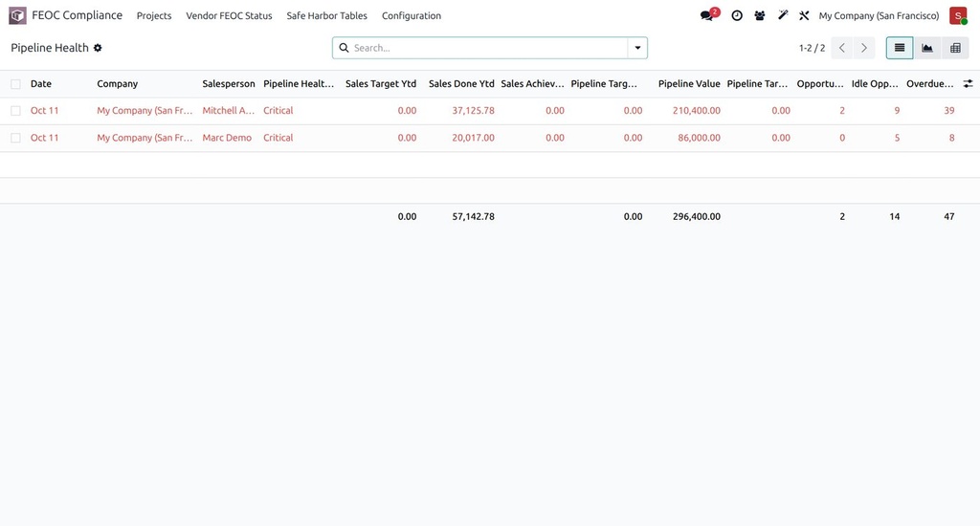Select the Mitchell Admin row checkbox
This screenshot has height=526, width=980.
coord(15,111)
